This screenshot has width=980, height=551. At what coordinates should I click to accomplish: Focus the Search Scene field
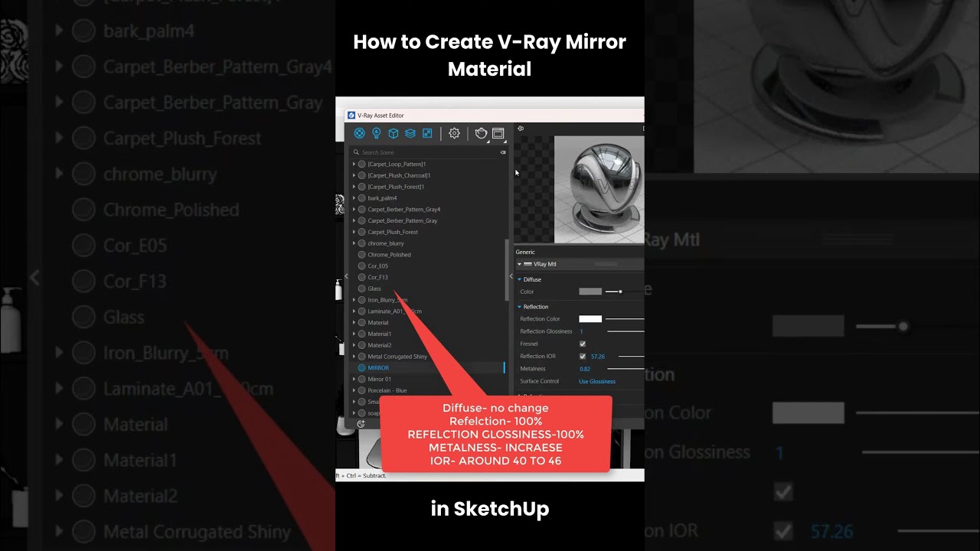pos(425,152)
